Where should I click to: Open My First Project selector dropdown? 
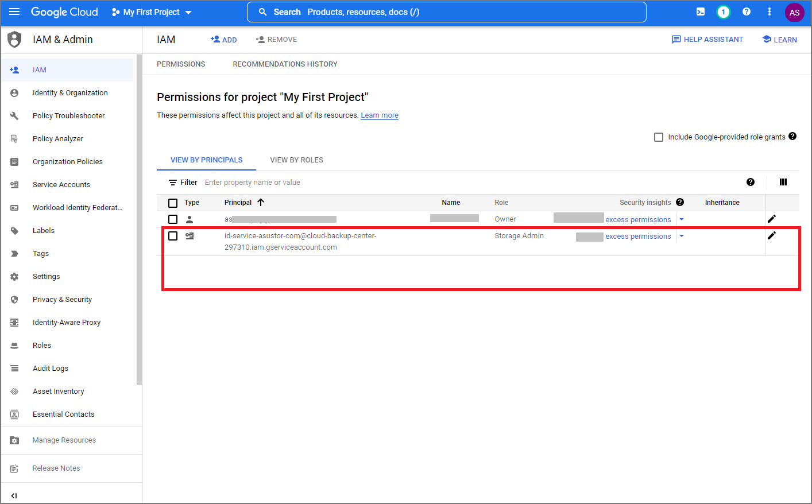(x=152, y=12)
